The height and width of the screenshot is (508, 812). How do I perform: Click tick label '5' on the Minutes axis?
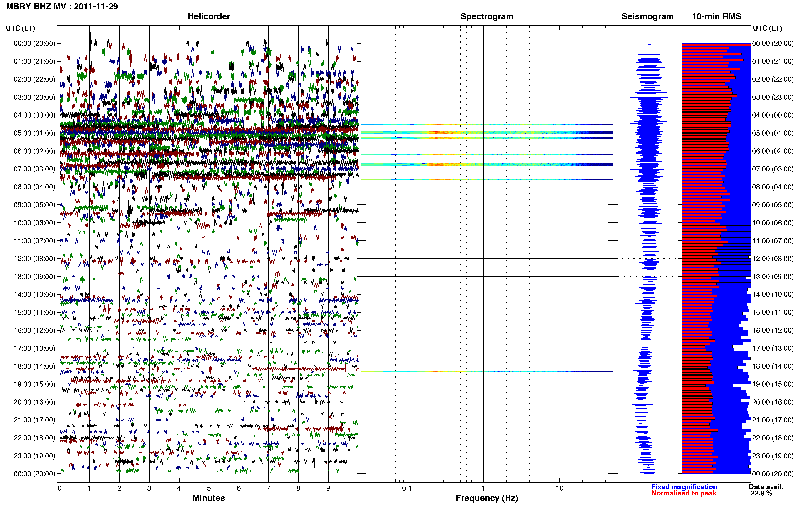click(209, 488)
